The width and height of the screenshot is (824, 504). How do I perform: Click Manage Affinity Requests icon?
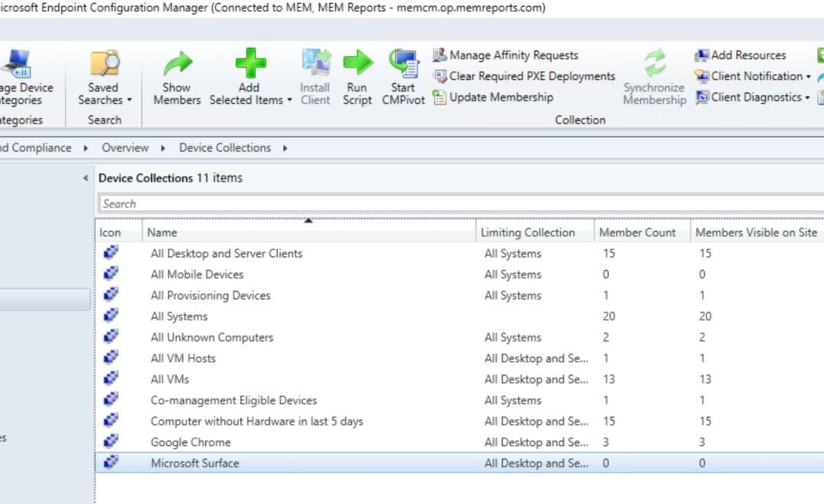click(x=440, y=55)
